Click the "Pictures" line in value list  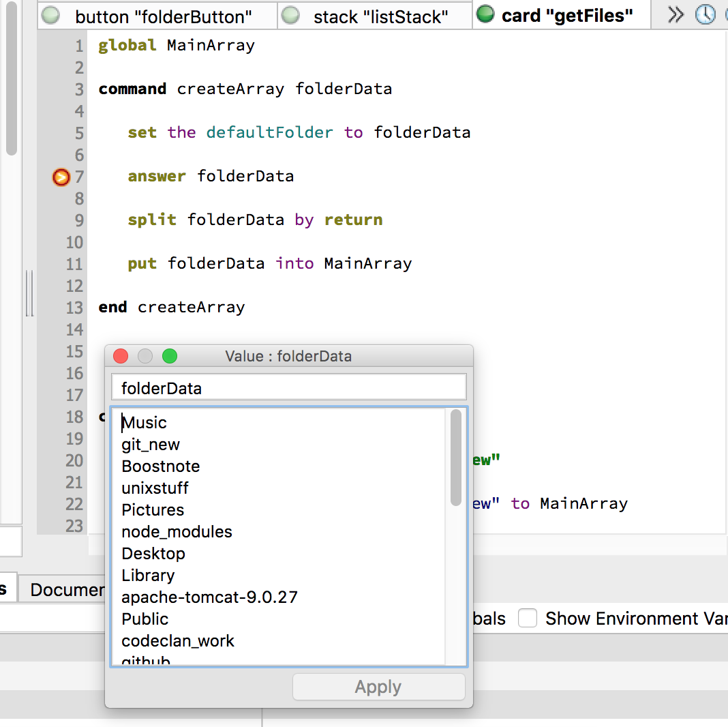point(153,510)
